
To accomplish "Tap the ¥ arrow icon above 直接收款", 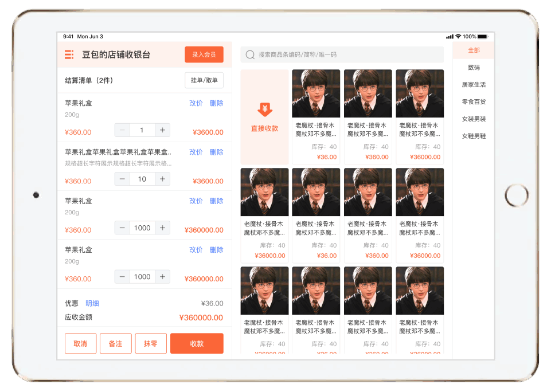I will [x=265, y=109].
